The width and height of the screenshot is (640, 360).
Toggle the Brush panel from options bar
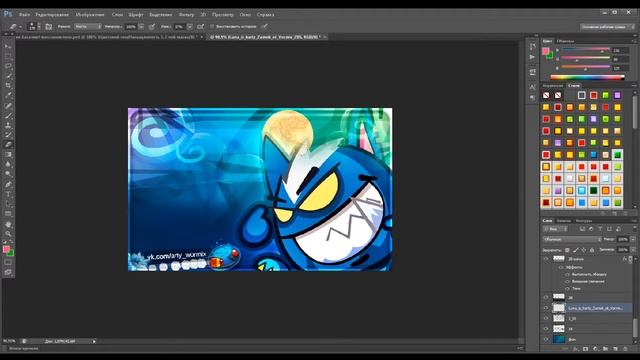coord(49,27)
